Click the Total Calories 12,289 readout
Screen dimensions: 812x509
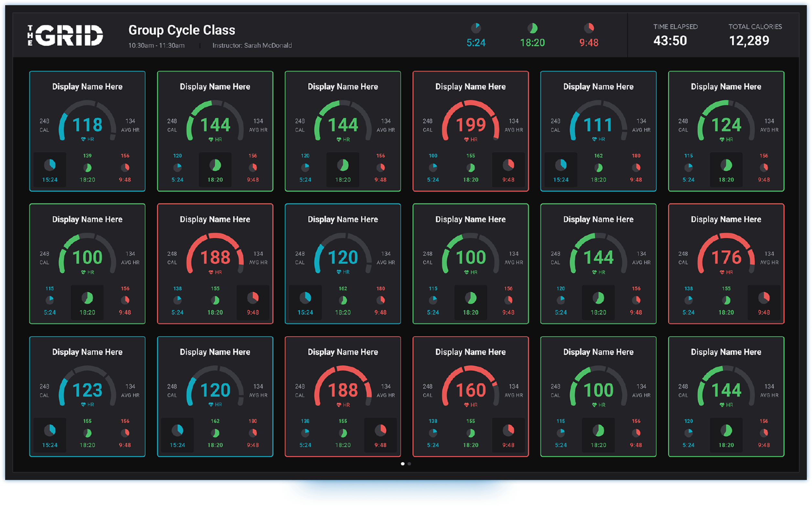[749, 41]
